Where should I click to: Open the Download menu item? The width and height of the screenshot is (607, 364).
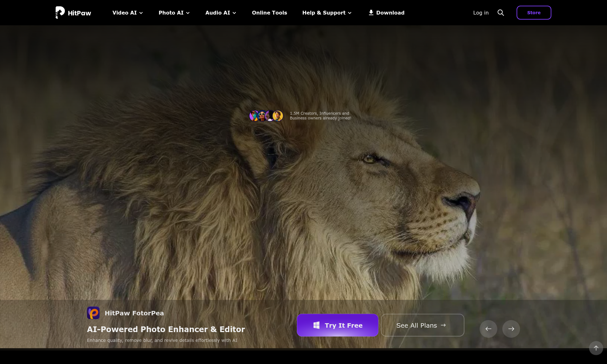(390, 13)
